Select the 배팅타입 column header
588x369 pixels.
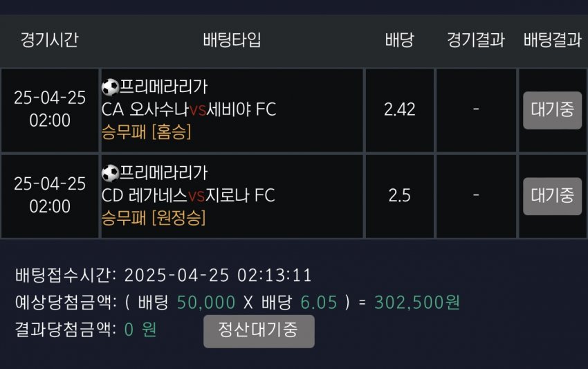click(x=232, y=39)
